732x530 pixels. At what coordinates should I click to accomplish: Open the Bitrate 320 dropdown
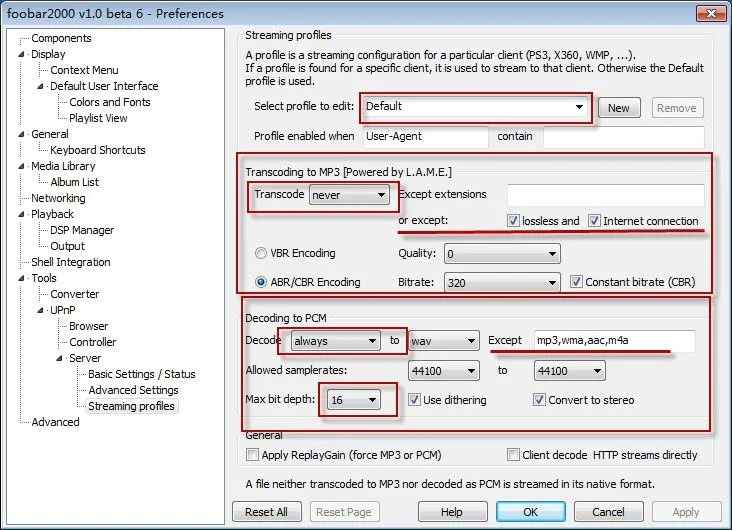pos(502,283)
